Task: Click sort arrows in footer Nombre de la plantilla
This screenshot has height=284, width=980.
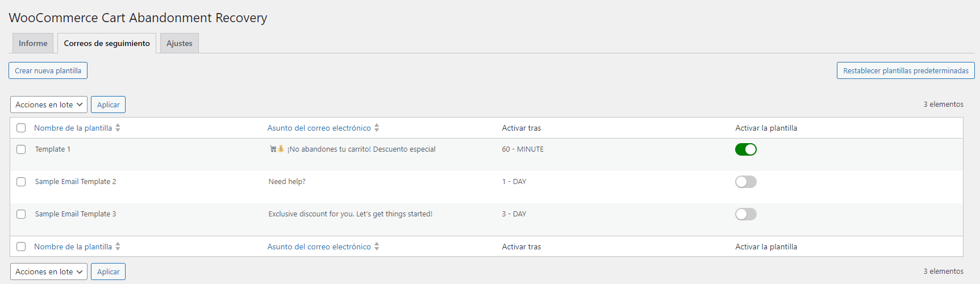Action: pyautogui.click(x=118, y=247)
